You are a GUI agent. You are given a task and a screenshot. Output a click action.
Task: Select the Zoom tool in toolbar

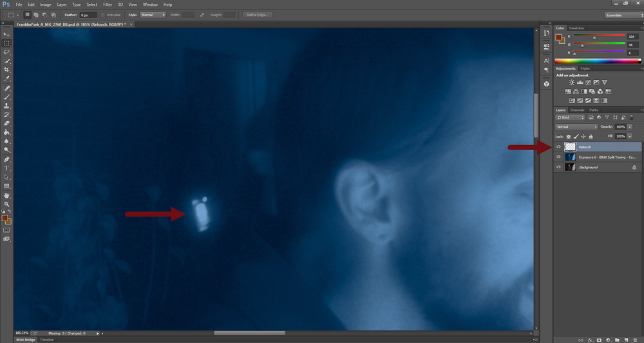pos(6,204)
